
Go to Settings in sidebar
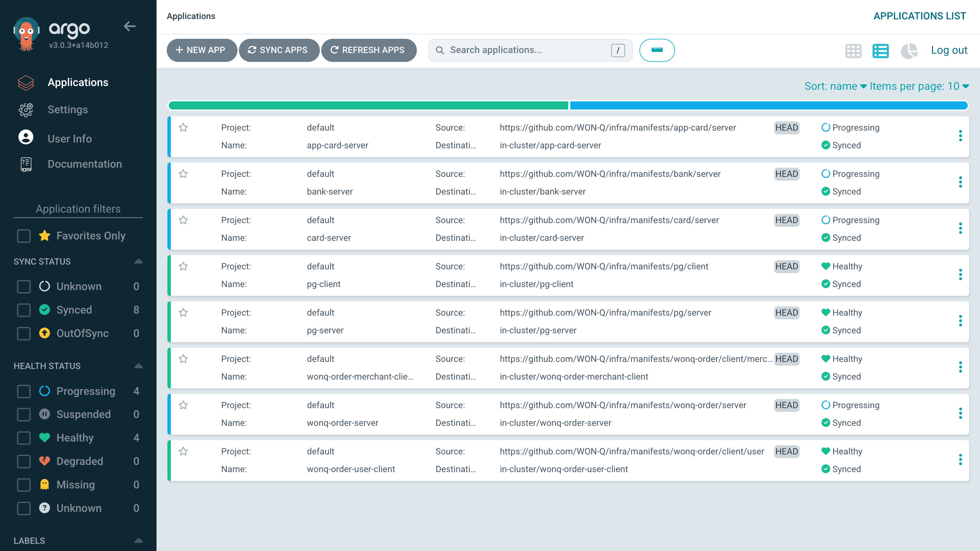67,110
